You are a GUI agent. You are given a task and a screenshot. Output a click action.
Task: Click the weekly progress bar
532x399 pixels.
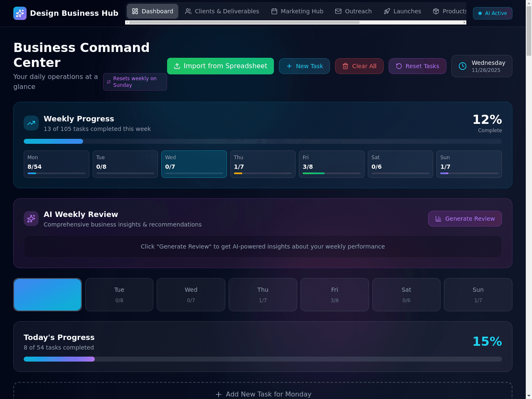263,141
